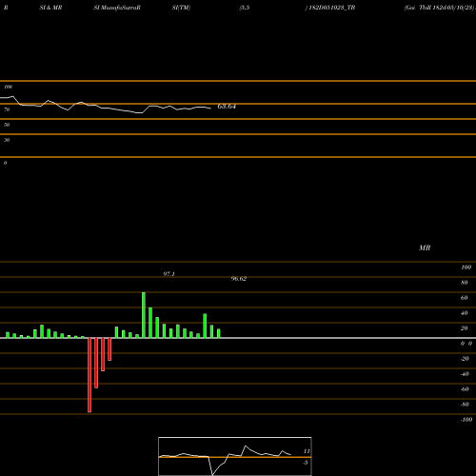This screenshot has width=476, height=476.
Task: Click the 30 level label on RSI axis
Action: 7,140
